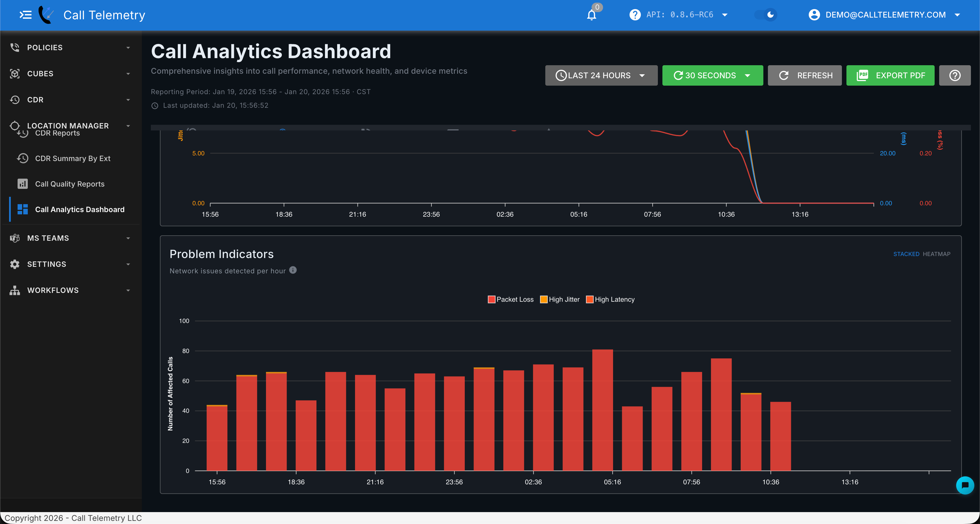Viewport: 980px width, 524px height.
Task: Click the MS Teams icon
Action: pyautogui.click(x=15, y=238)
